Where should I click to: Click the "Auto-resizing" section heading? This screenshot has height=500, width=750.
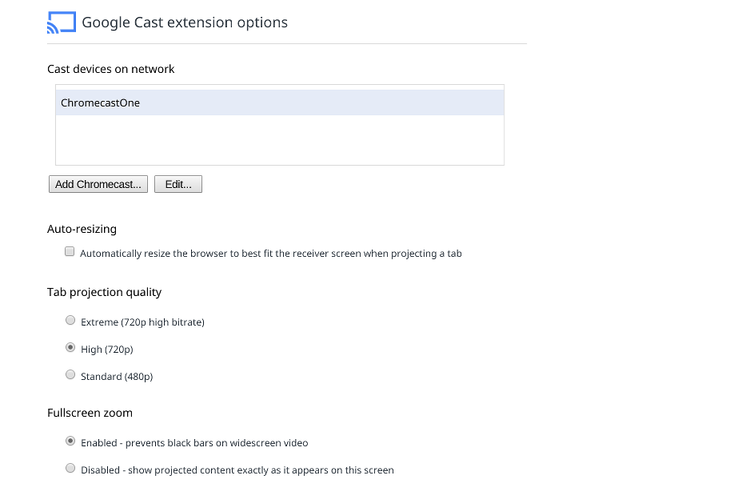point(82,229)
